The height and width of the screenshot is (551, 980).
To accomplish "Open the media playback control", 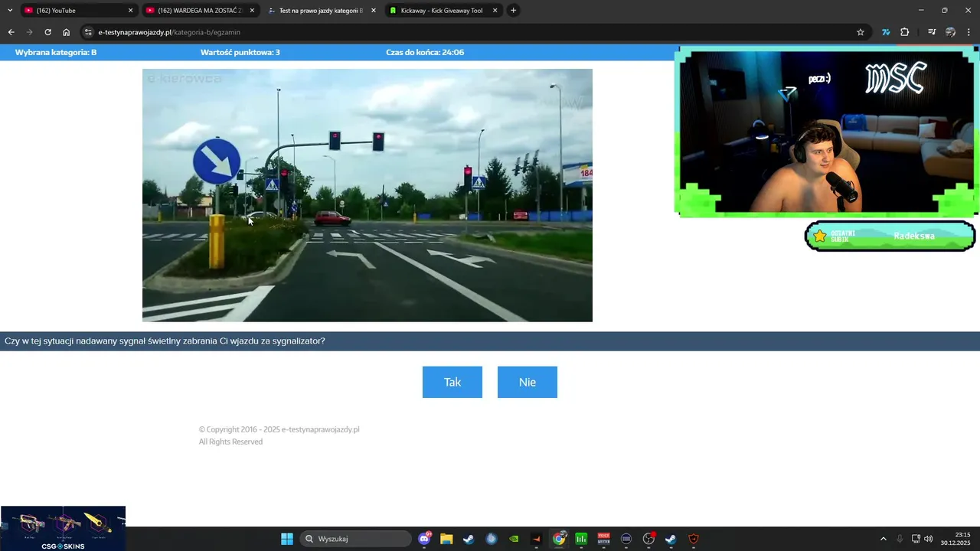I will (932, 32).
